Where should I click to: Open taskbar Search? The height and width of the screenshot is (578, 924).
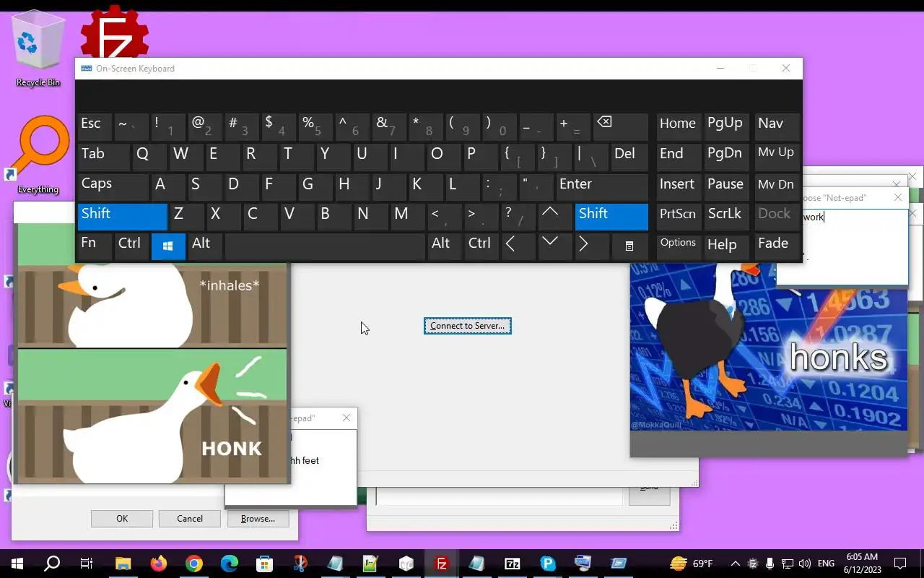tap(52, 564)
